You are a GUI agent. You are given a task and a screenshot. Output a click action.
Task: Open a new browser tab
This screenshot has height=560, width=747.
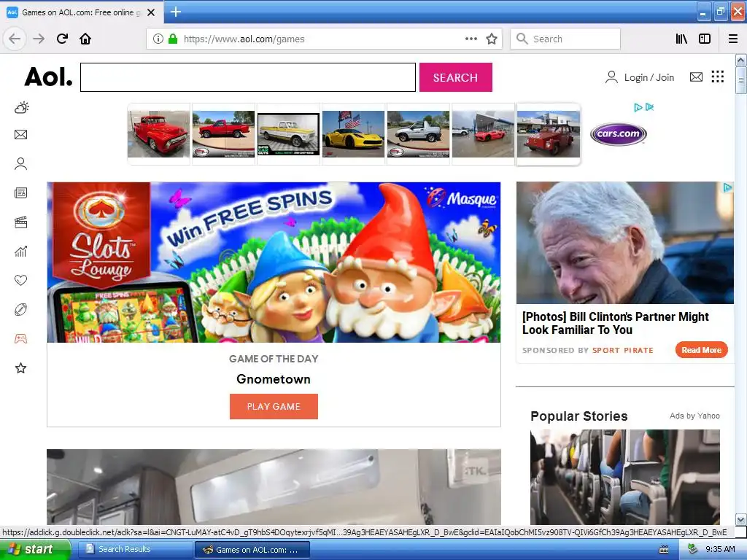[175, 12]
